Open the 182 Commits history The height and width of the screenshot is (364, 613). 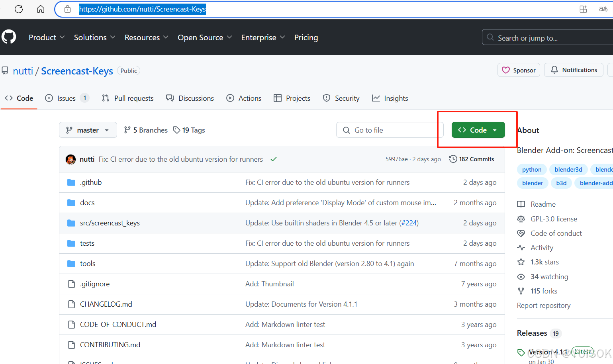[x=472, y=159]
